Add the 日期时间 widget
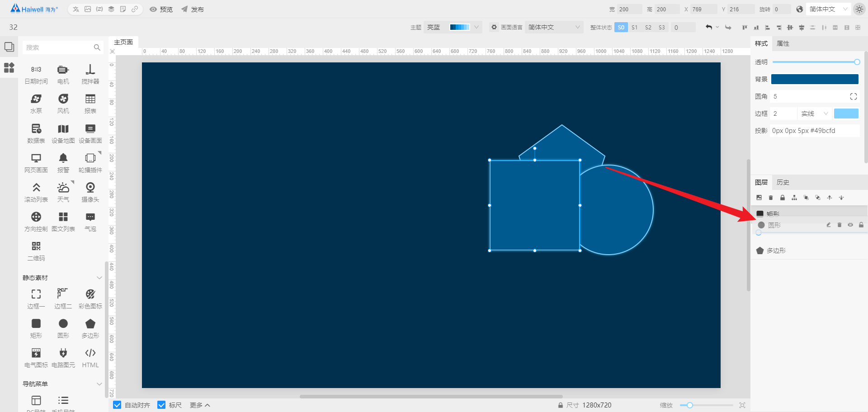This screenshot has height=412, width=868. [x=36, y=75]
